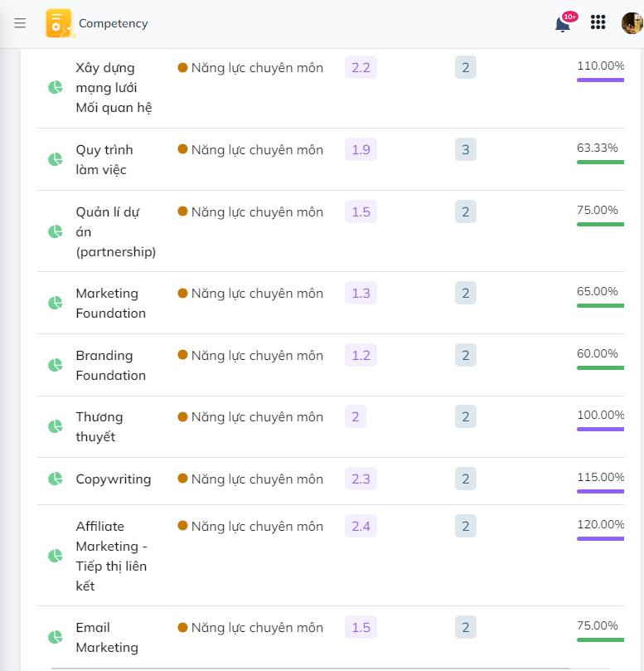Click the 120.00% progress bar
This screenshot has width=644, height=671.
click(x=600, y=538)
